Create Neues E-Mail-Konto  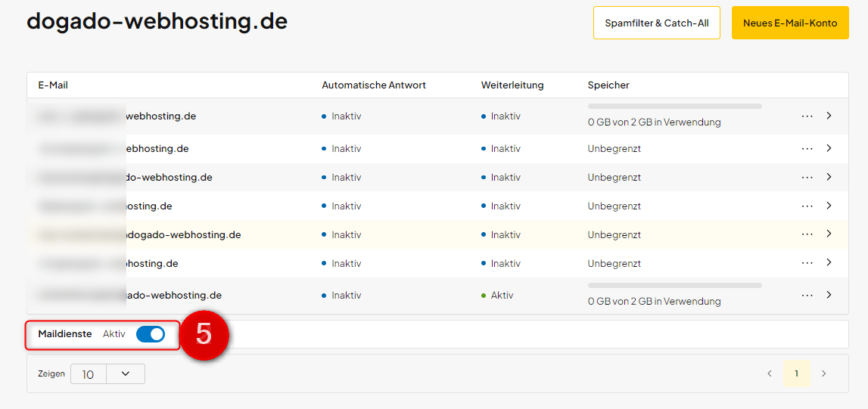click(790, 23)
